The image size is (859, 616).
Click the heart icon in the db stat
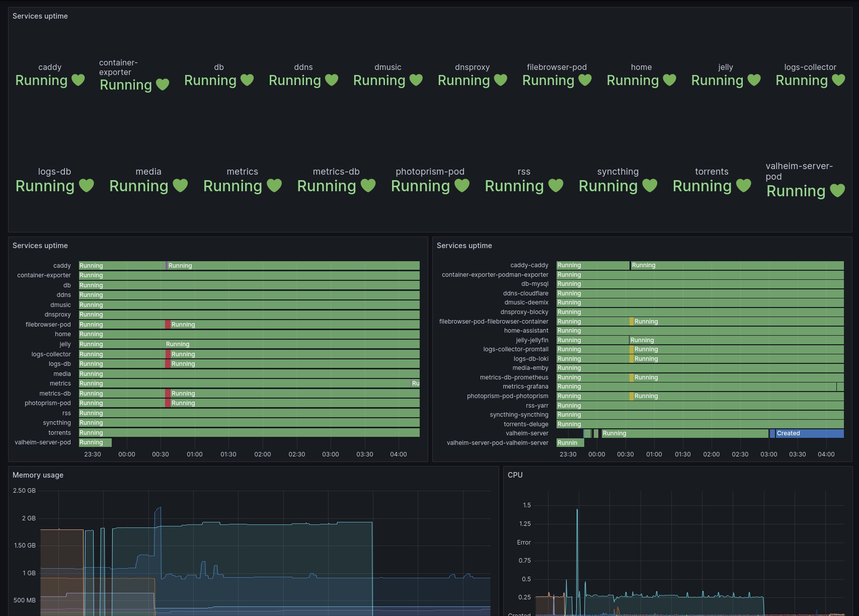click(247, 80)
